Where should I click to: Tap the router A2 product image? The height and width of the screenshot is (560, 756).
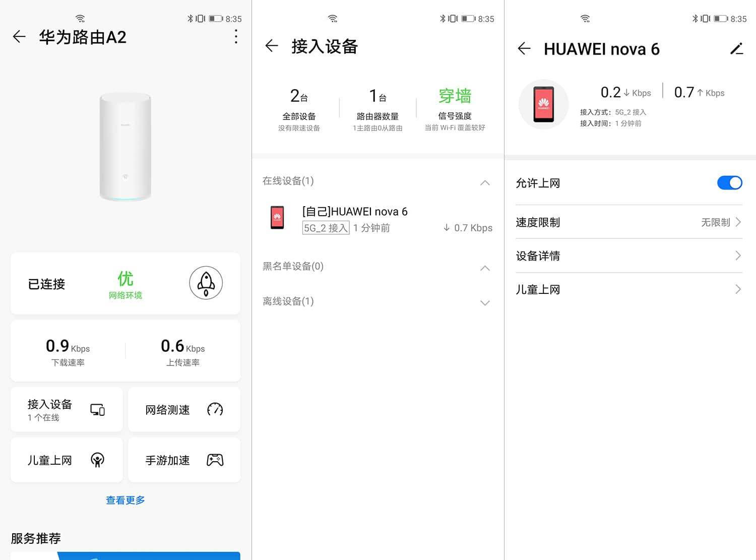coord(125,147)
